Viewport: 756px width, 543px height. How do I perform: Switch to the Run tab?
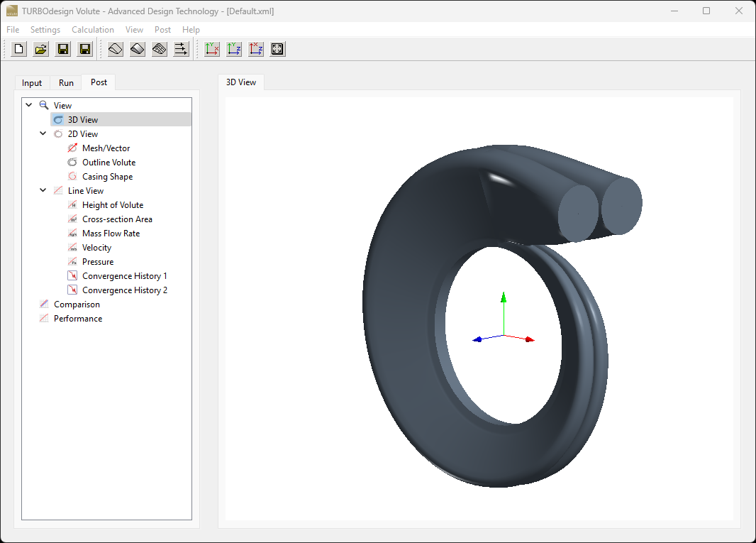65,82
